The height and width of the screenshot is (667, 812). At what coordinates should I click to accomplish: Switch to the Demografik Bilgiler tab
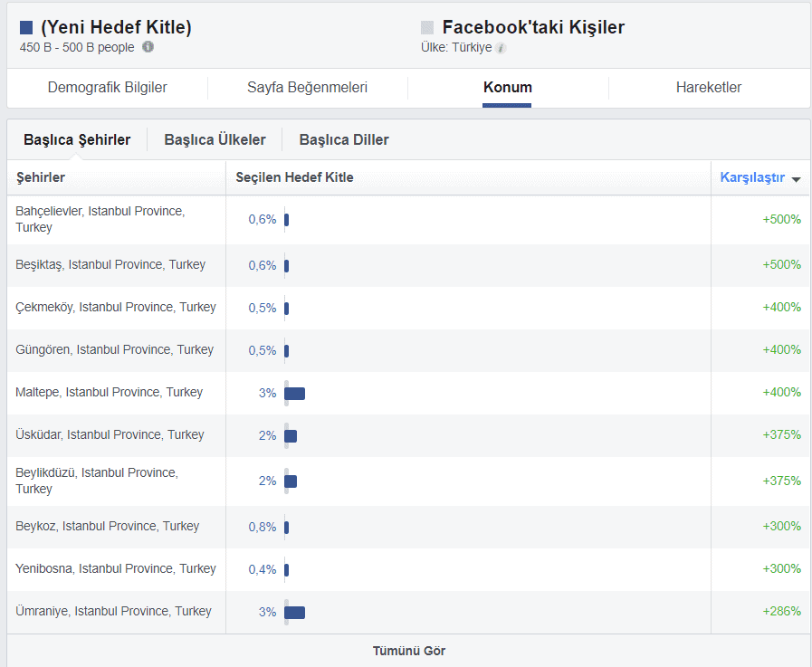[108, 88]
